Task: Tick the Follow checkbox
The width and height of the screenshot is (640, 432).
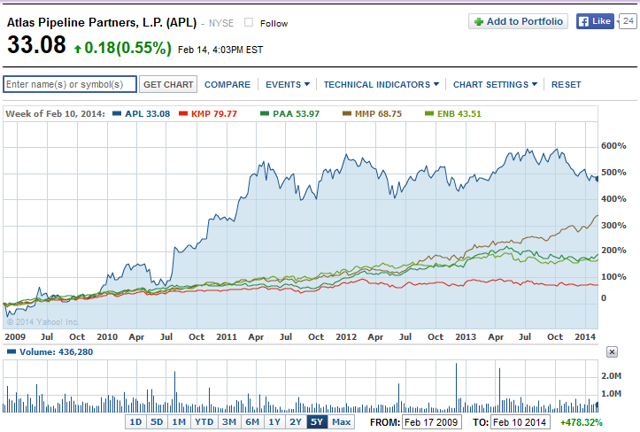Action: 248,22
